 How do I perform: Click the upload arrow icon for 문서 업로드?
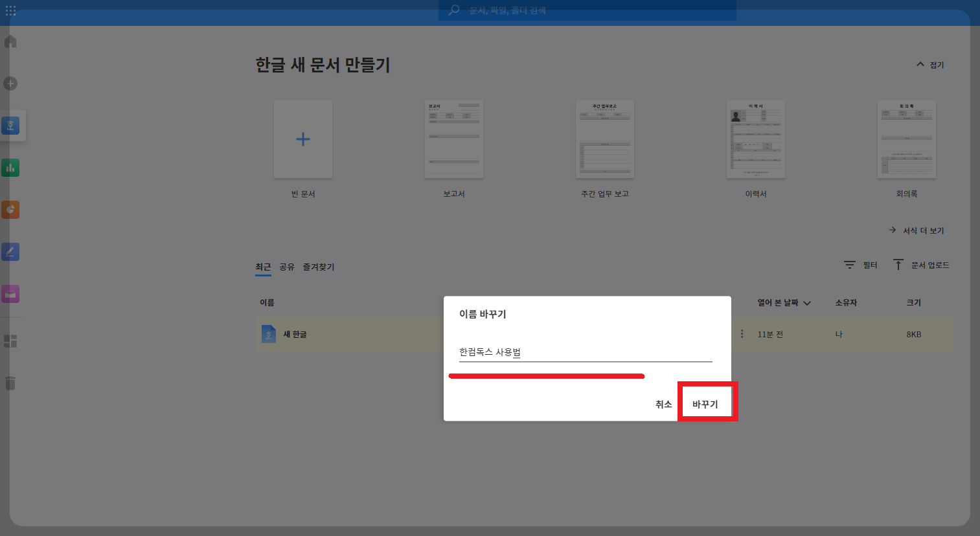tap(898, 265)
